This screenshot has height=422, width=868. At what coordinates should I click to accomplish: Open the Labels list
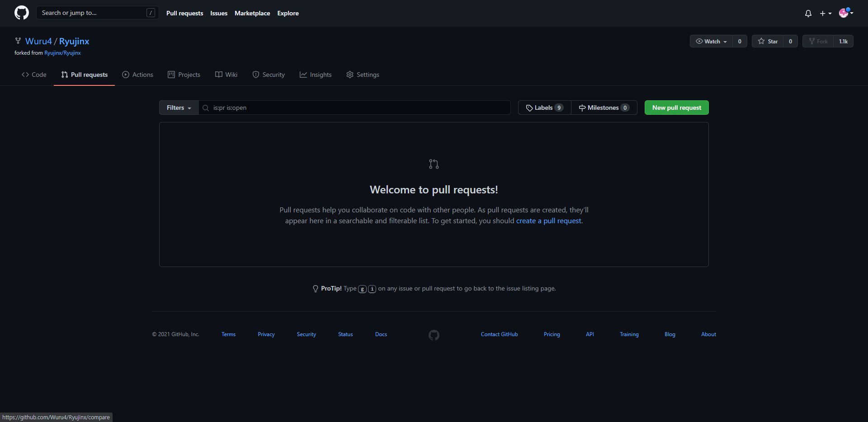545,108
